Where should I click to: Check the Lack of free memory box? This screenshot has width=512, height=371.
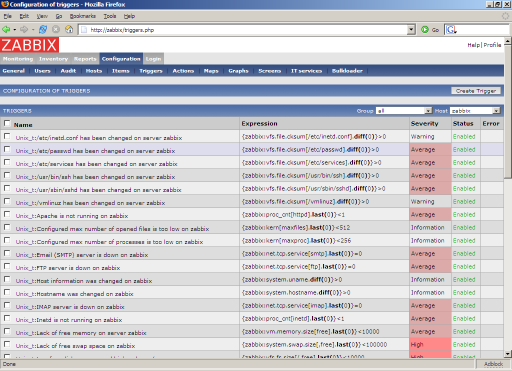point(7,331)
